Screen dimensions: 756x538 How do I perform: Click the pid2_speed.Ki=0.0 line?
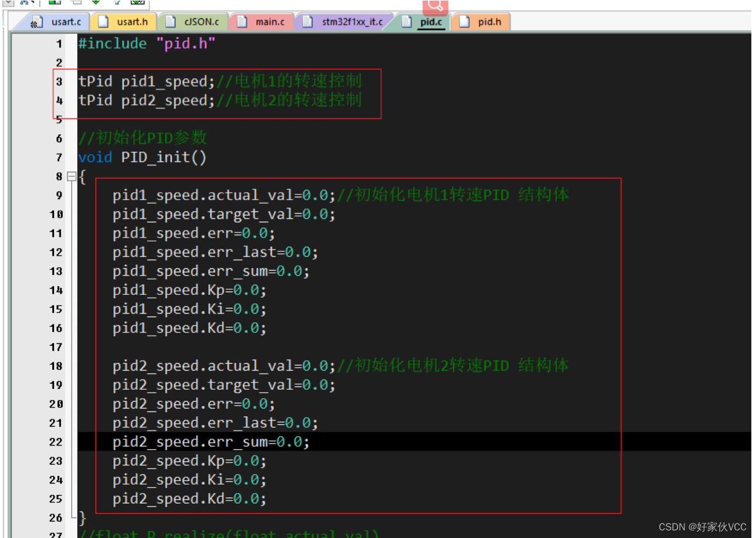click(x=190, y=480)
